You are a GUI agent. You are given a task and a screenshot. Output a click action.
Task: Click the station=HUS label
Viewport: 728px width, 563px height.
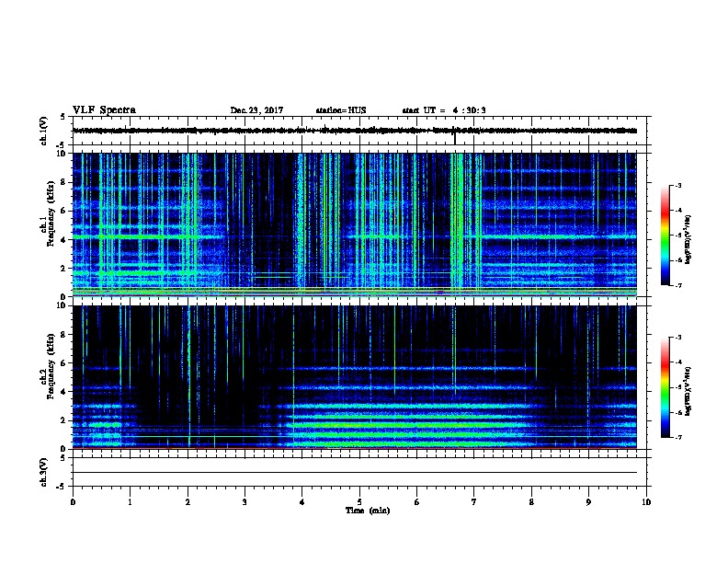[x=341, y=110]
